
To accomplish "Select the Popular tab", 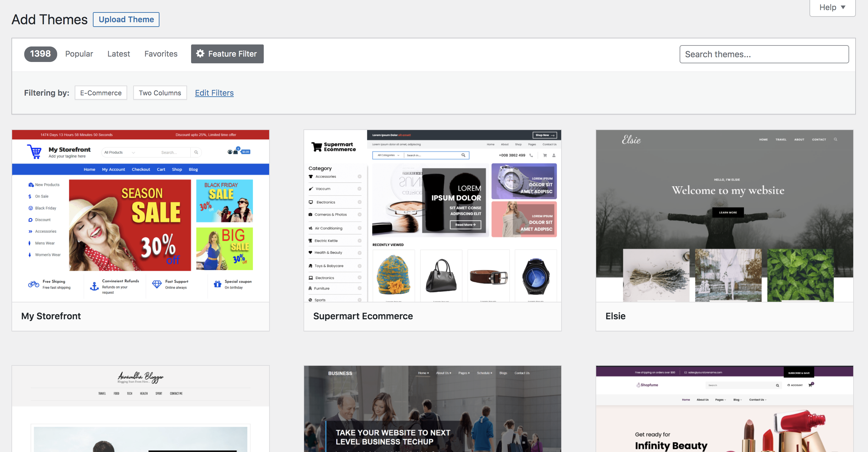I will (79, 54).
